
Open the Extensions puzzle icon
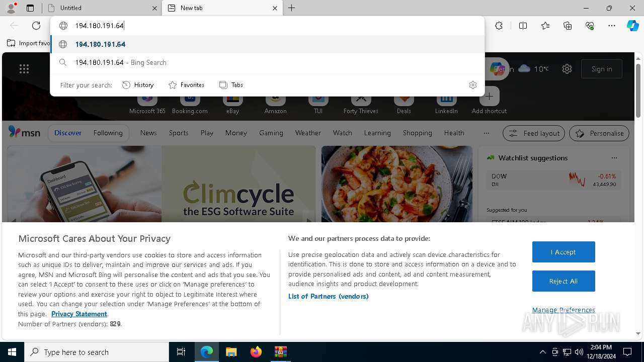pyautogui.click(x=499, y=26)
